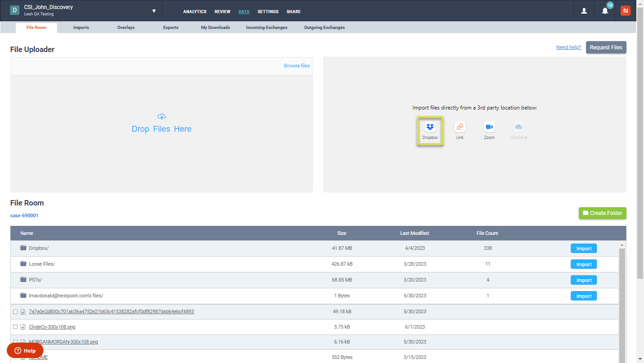The image size is (644, 363).
Task: Click the File Count column header
Action: click(487, 233)
